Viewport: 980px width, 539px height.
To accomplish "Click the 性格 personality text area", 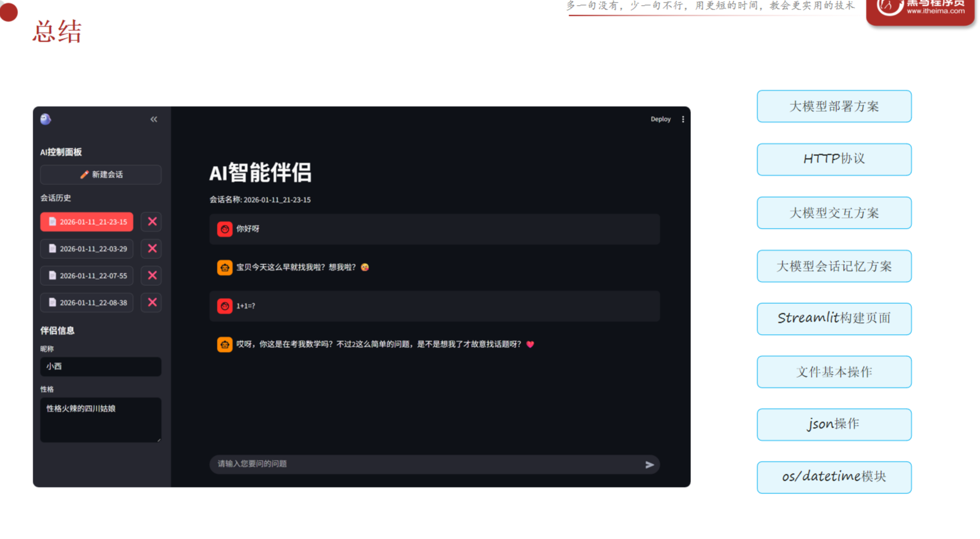I will (x=101, y=420).
